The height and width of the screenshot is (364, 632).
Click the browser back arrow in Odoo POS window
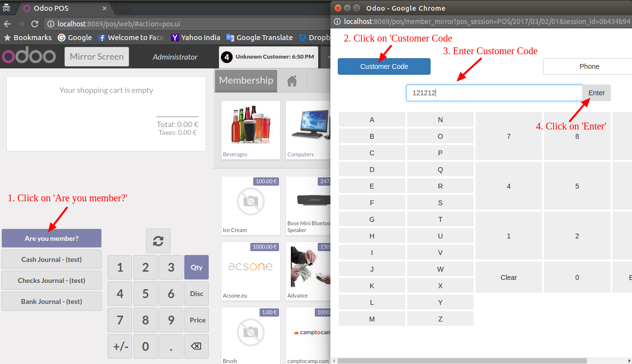[7, 24]
